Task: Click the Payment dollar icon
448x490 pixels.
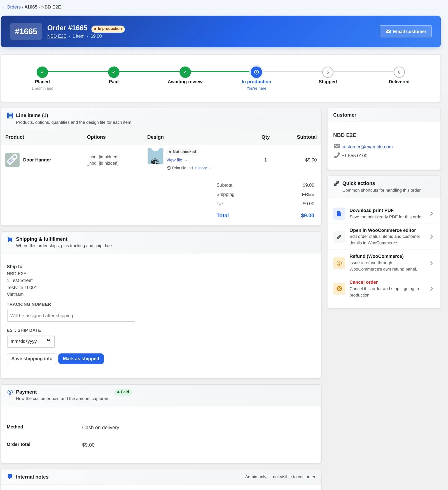Action: pos(10,392)
